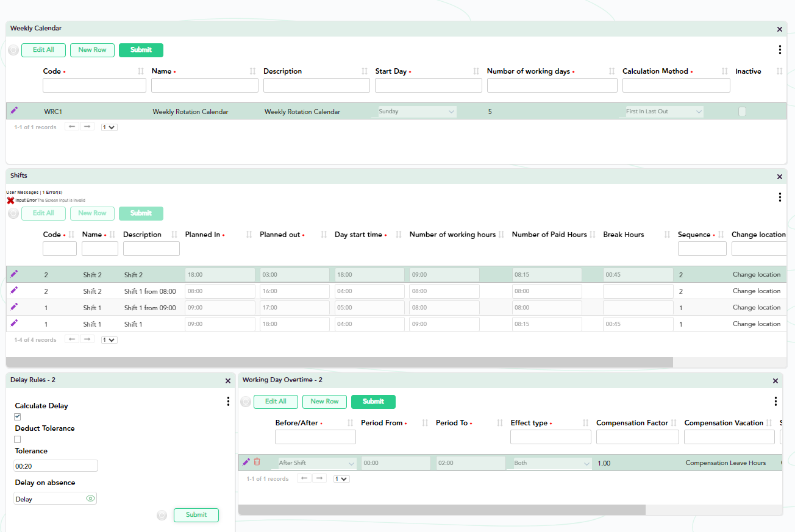Click Edit All in Weekly Calendar

pyautogui.click(x=43, y=50)
